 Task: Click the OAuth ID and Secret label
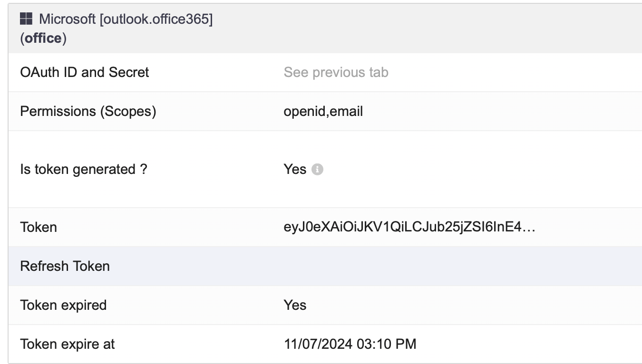[85, 72]
